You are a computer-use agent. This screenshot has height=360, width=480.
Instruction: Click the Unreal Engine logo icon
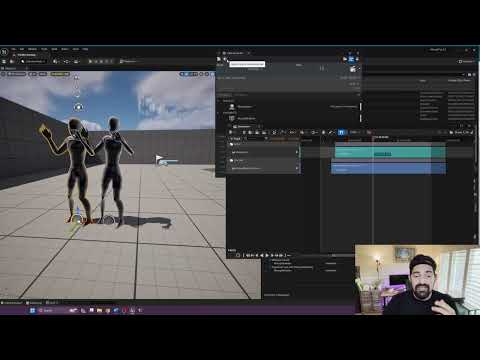[x=4, y=52]
